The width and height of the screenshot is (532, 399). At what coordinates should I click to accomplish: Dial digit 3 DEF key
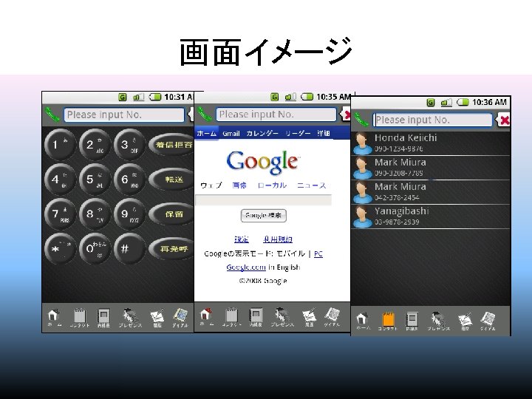point(129,145)
